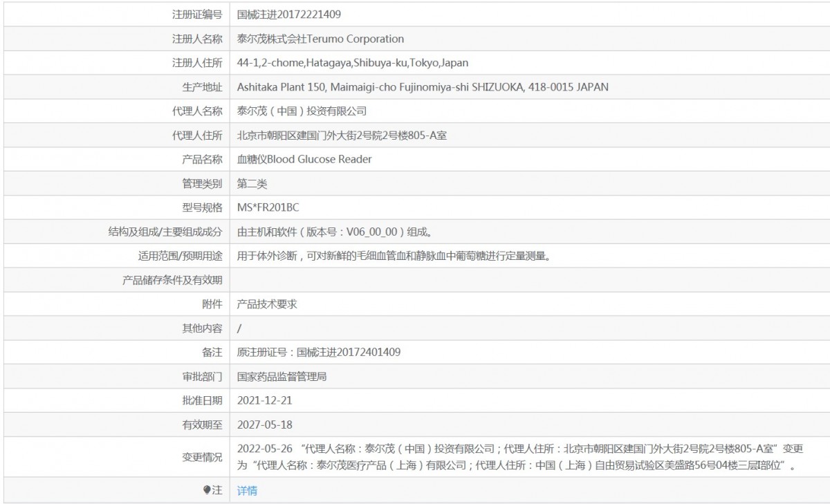Click the 产品名称 label
The width and height of the screenshot is (830, 504).
pos(202,159)
